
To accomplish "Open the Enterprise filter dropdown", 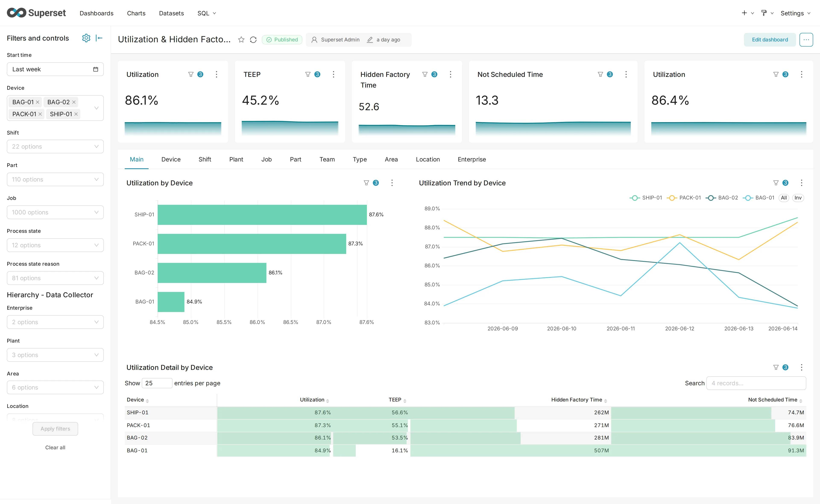I will (x=55, y=322).
